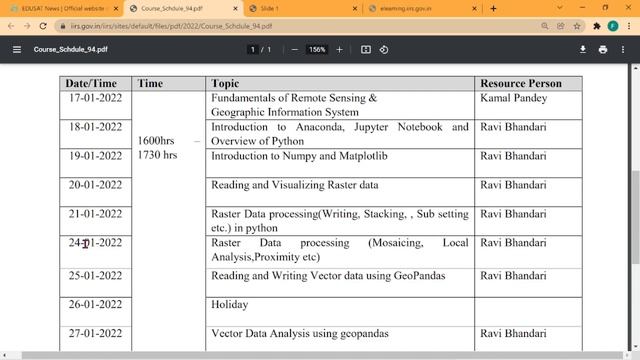Go back to previous page

(x=11, y=26)
